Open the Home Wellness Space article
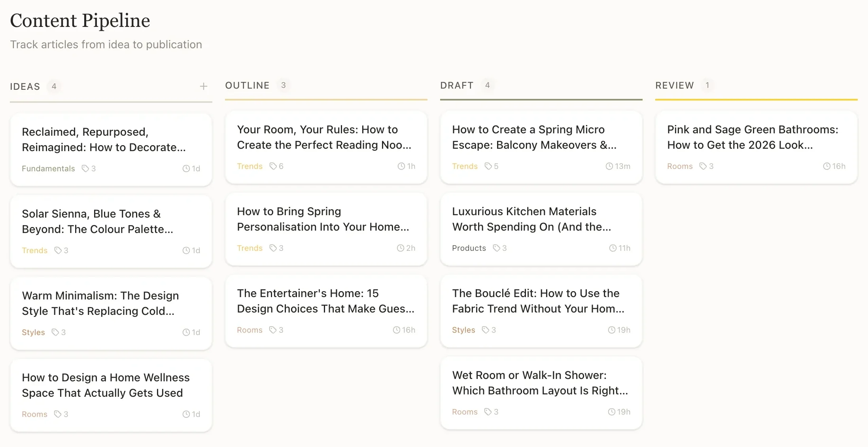This screenshot has height=447, width=868. (x=111, y=396)
